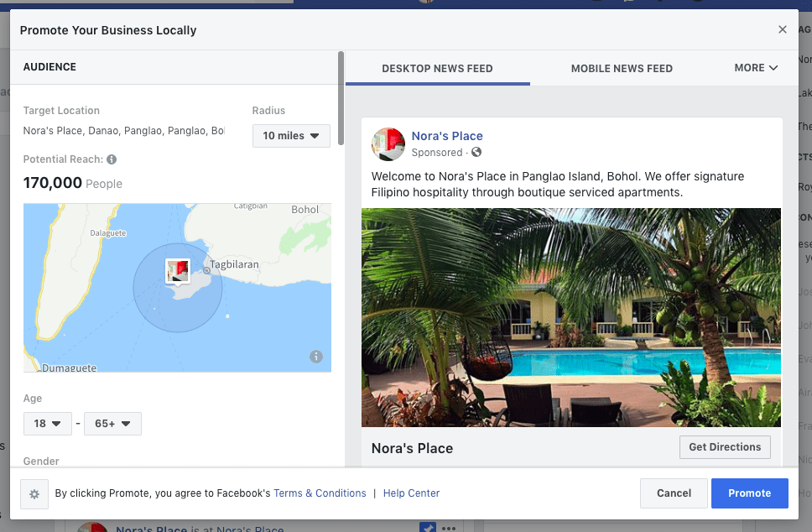This screenshot has width=812, height=532.
Task: Click the Nora's Place headline below the image
Action: coord(412,448)
